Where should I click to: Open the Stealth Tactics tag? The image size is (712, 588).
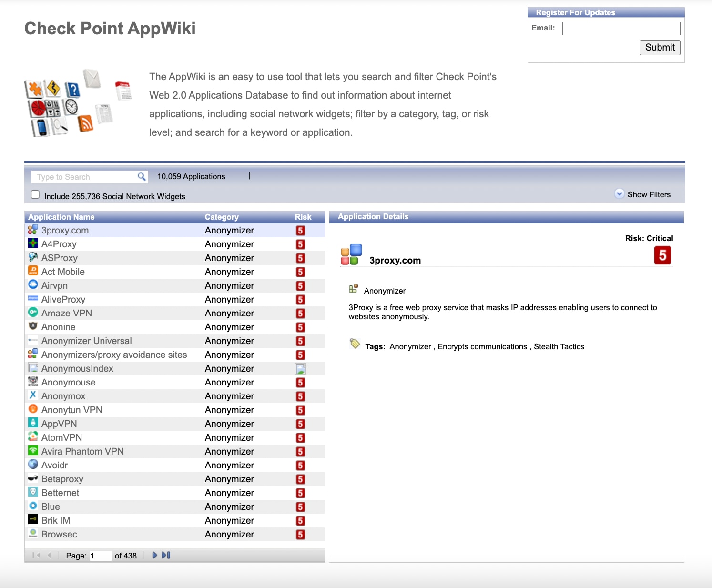point(559,346)
